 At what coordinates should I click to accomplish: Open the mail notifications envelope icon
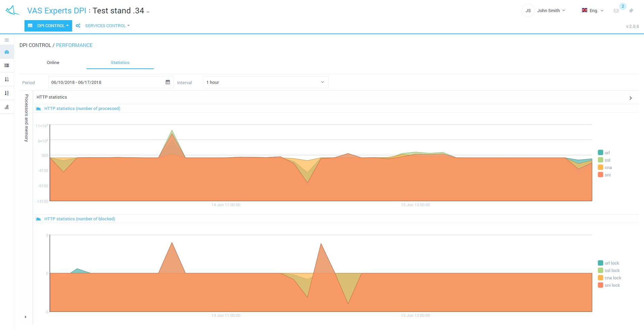tap(616, 11)
